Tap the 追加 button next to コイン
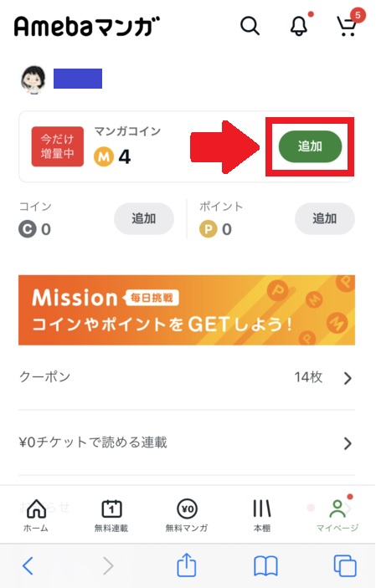Image resolution: width=376 pixels, height=588 pixels. pyautogui.click(x=144, y=218)
